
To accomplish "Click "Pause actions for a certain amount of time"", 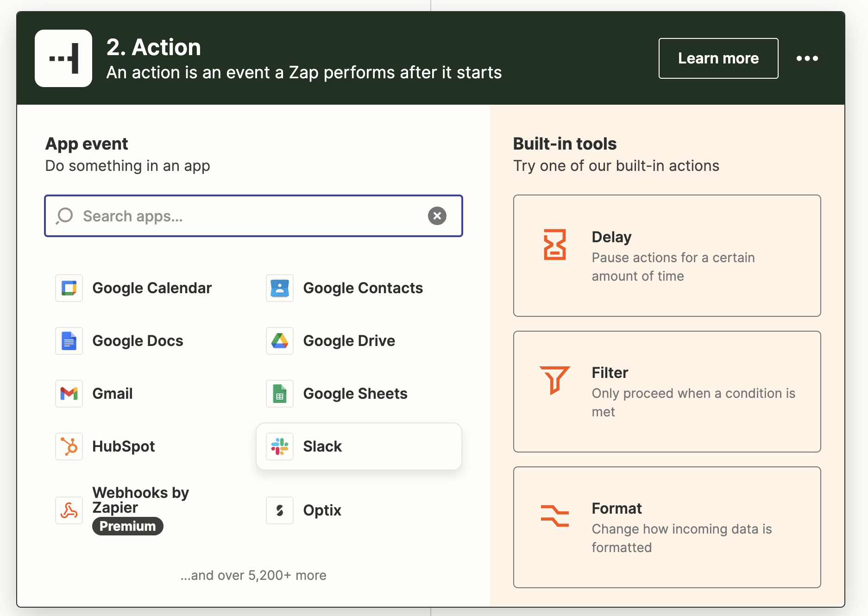I will 673,267.
